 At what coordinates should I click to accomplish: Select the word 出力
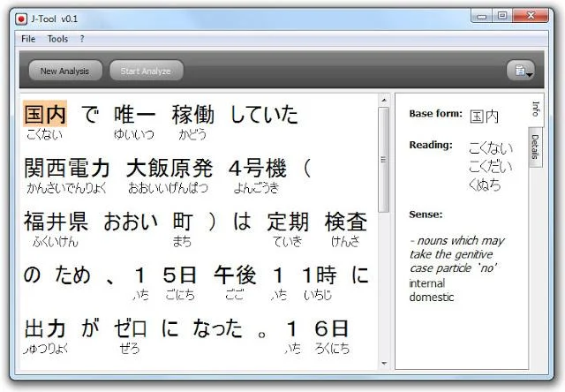(45, 328)
